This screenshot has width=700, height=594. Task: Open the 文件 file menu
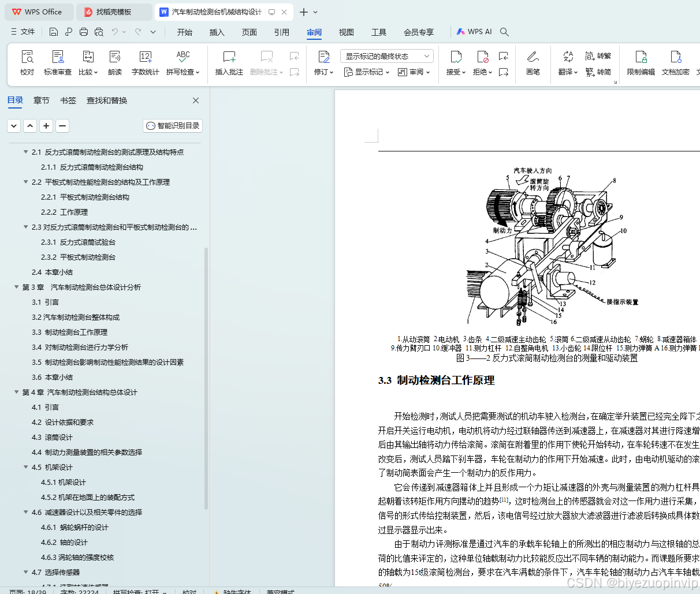23,32
